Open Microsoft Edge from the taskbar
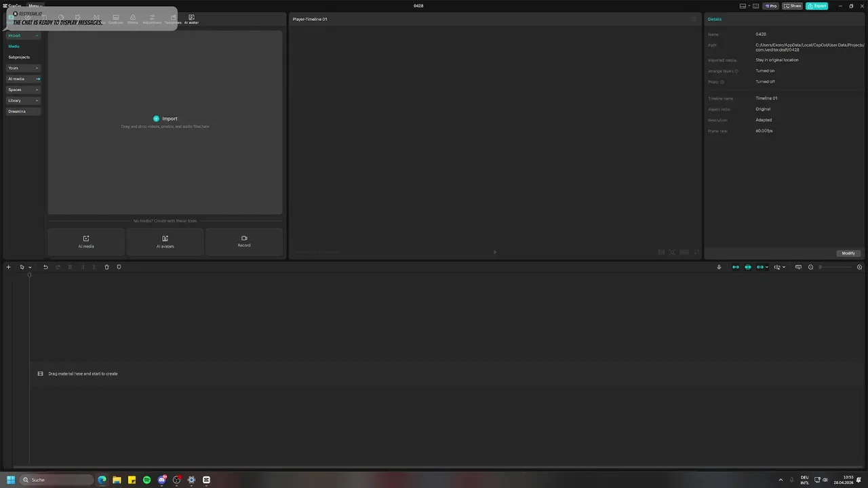The width and height of the screenshot is (868, 488). [x=102, y=480]
